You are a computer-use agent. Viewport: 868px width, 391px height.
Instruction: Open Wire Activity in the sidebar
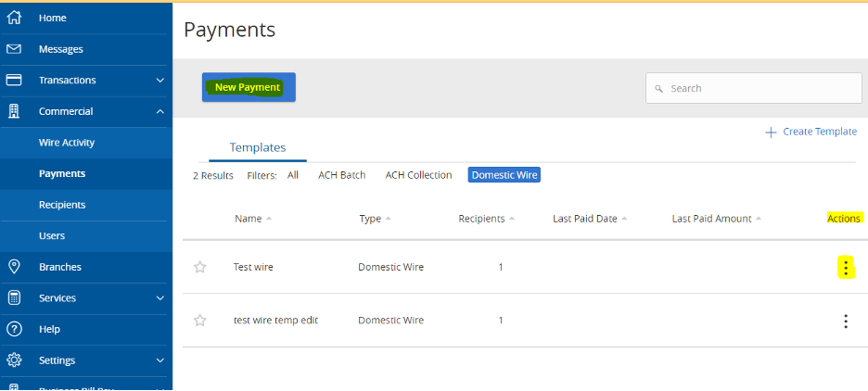coord(67,143)
